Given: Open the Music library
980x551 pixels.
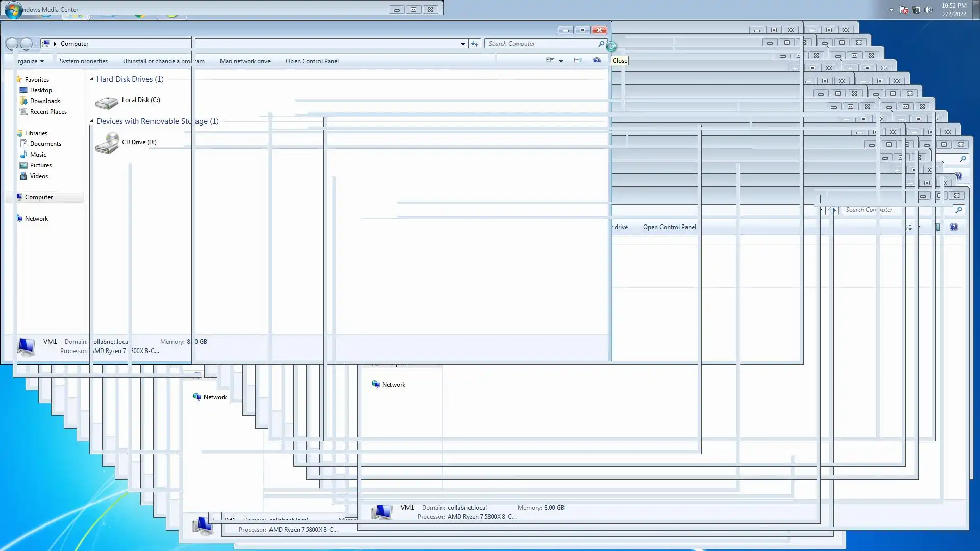Looking at the screenshot, I should [x=38, y=155].
